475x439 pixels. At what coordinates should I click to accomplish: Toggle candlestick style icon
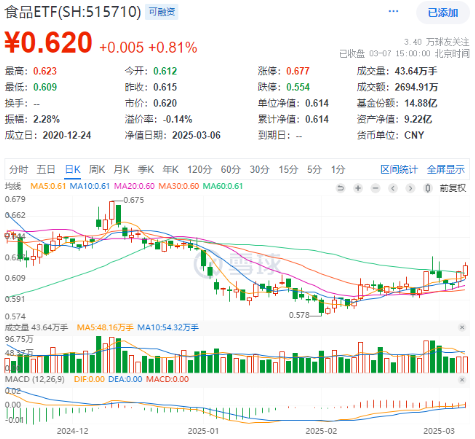coord(428,188)
